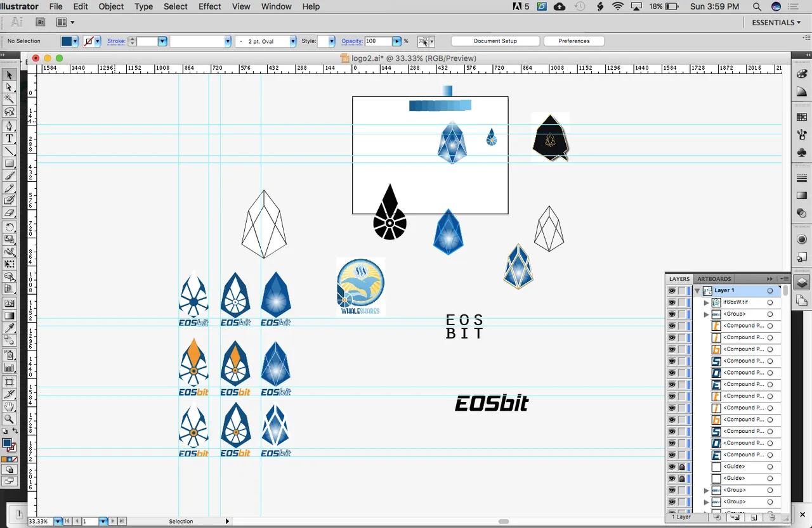Viewport: 812px width, 528px height.
Task: Unlock the upper <Guide> row padlock
Action: pyautogui.click(x=682, y=467)
